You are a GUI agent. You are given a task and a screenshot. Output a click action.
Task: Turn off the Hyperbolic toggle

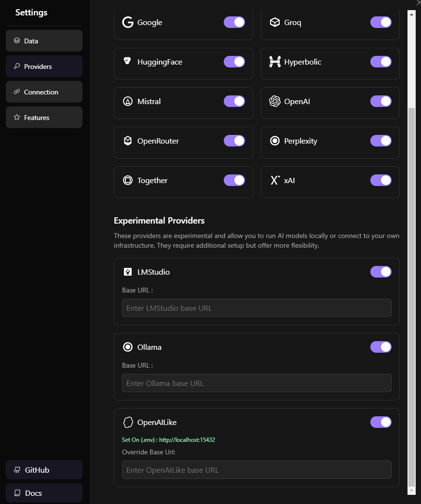(x=381, y=62)
